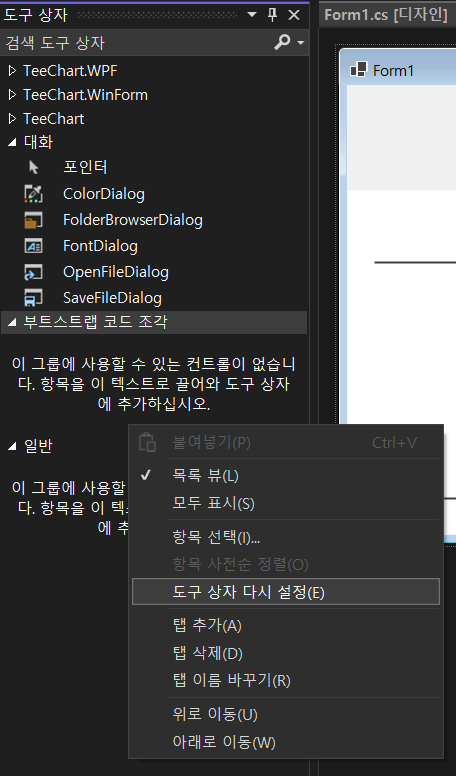The width and height of the screenshot is (456, 776).
Task: Click the 붙여넣기(P) menu entry
Action: pyautogui.click(x=286, y=442)
